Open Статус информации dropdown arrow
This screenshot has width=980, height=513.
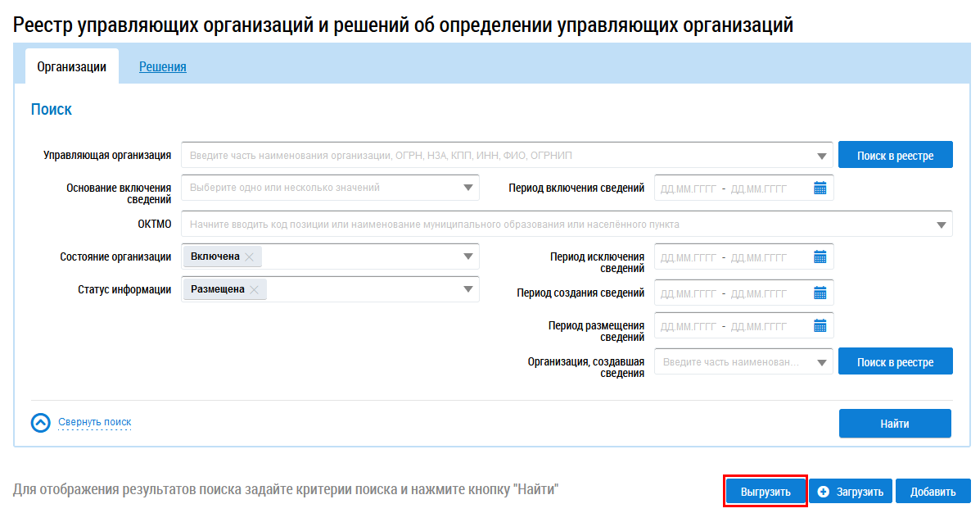pyautogui.click(x=467, y=289)
